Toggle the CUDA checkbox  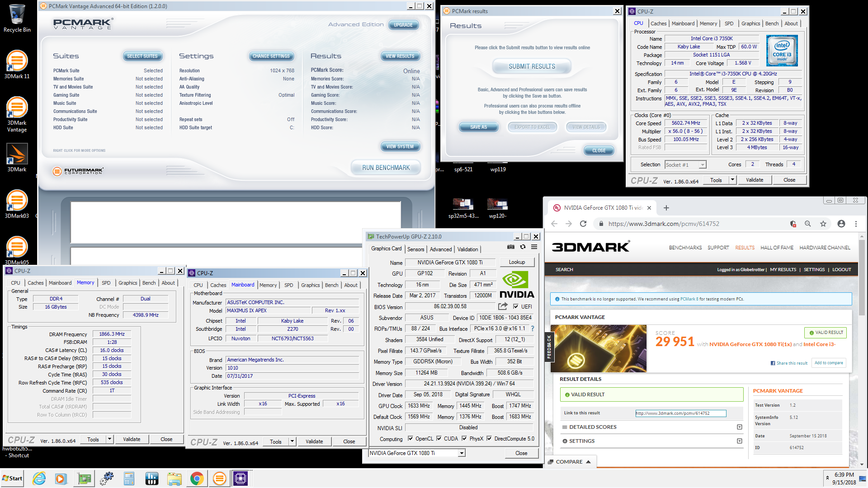point(439,438)
